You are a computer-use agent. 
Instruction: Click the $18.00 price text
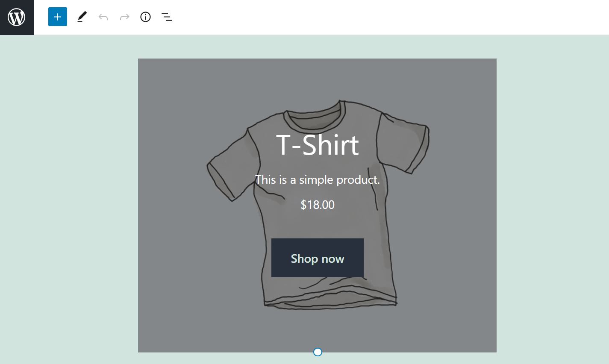click(317, 205)
